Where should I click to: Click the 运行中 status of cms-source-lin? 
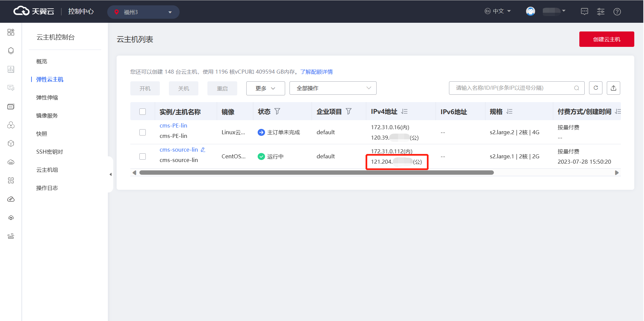click(x=275, y=156)
